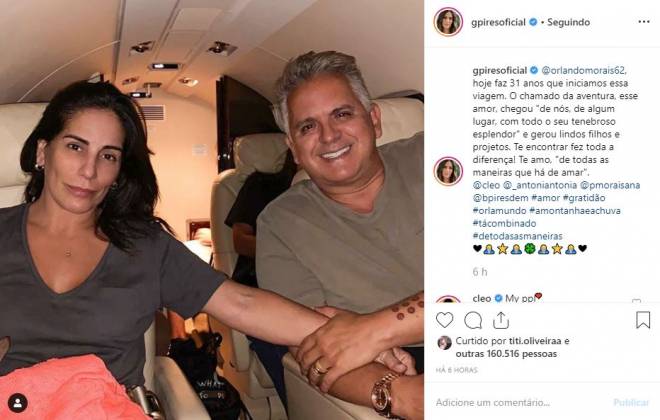This screenshot has width=660, height=420.
Task: Share the post using the share icon
Action: point(501,320)
